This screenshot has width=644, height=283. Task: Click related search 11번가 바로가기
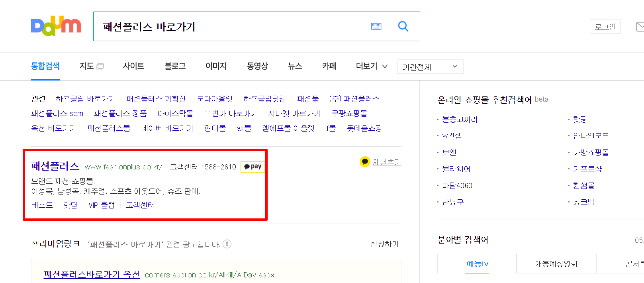[231, 114]
